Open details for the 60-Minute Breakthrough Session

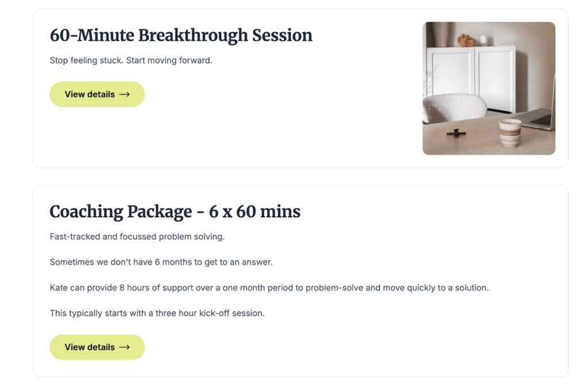pos(96,94)
